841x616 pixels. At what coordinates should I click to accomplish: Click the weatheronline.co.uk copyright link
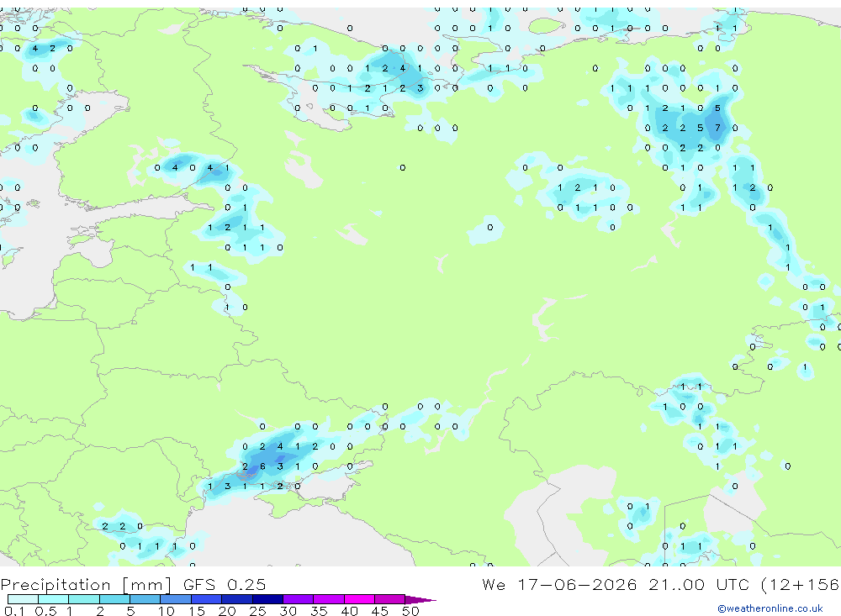[770, 608]
